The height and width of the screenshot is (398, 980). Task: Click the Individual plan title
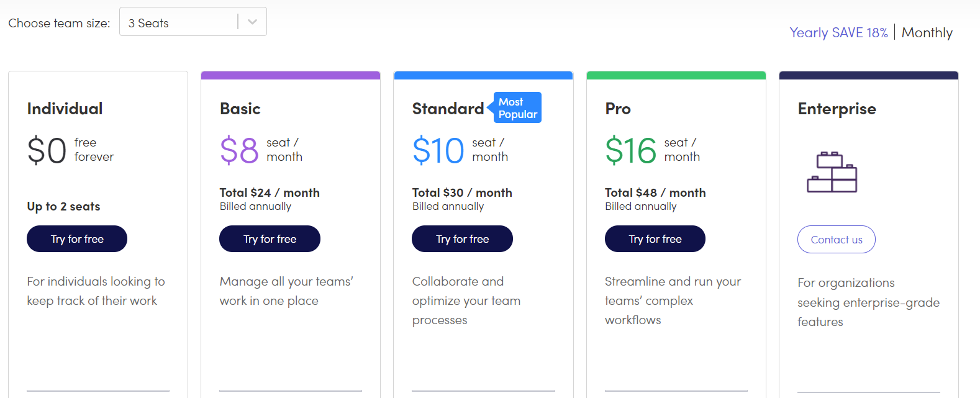click(x=65, y=109)
